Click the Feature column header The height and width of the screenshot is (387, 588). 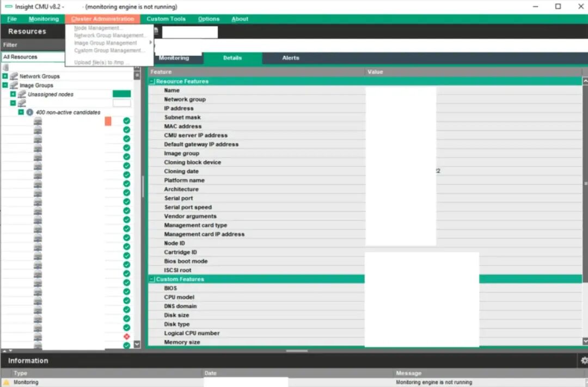256,72
